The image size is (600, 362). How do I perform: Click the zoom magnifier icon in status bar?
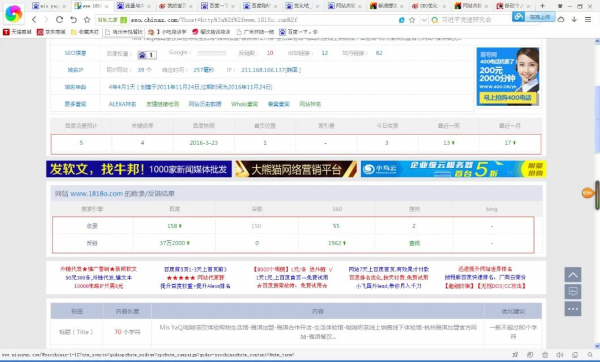[x=590, y=355]
